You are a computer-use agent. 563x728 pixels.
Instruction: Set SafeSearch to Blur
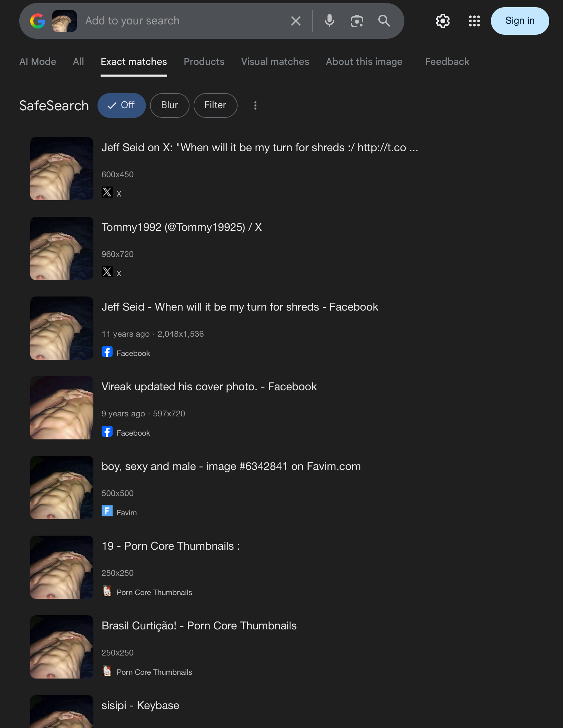[x=170, y=105]
